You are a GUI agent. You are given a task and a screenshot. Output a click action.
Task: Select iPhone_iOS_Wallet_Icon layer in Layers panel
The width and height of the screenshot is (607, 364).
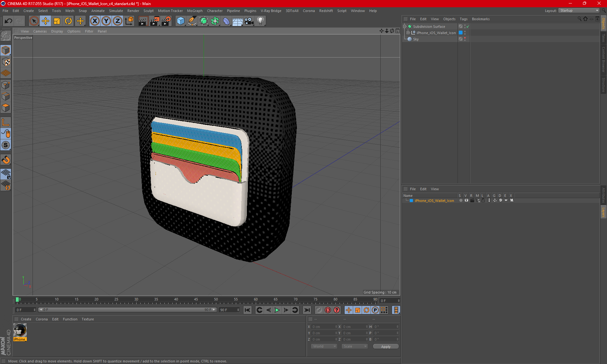point(434,201)
